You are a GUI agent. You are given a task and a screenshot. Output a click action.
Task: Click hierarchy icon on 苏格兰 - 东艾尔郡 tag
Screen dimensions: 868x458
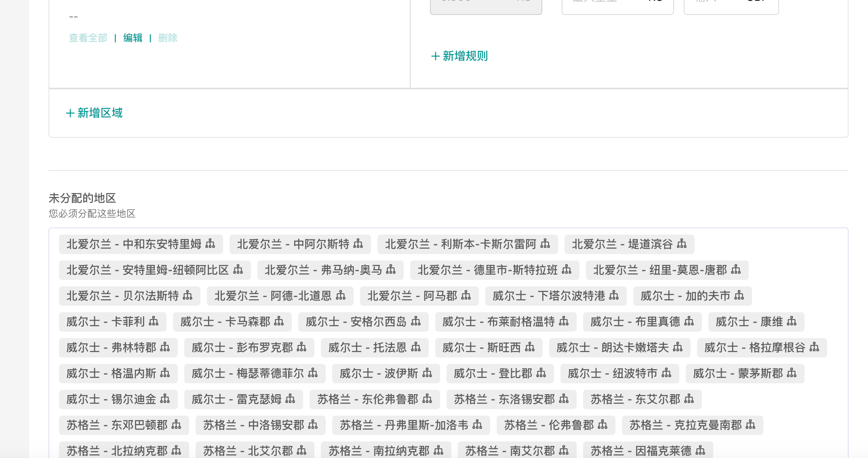click(689, 399)
